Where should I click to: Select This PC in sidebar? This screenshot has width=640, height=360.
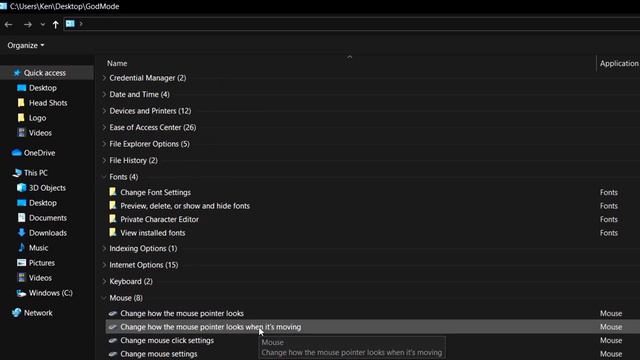36,173
